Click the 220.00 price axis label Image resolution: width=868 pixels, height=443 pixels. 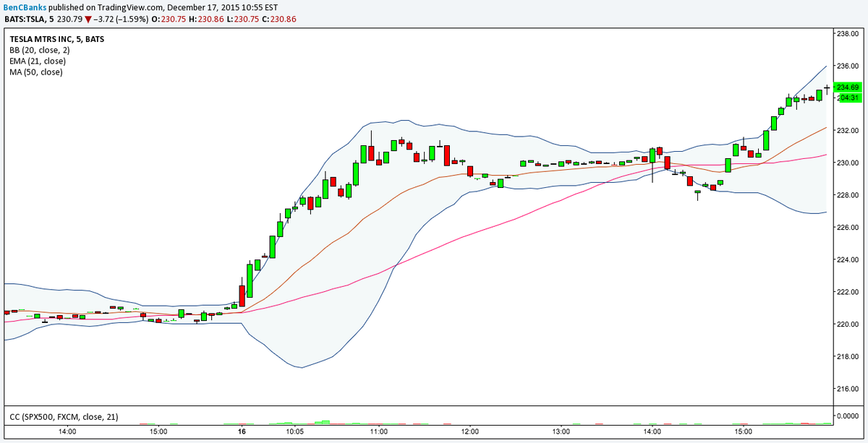coord(847,324)
